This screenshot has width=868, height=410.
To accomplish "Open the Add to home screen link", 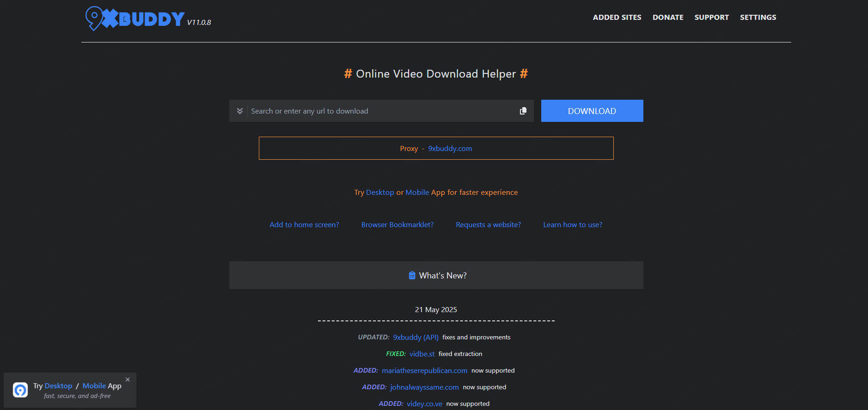I will coord(304,225).
